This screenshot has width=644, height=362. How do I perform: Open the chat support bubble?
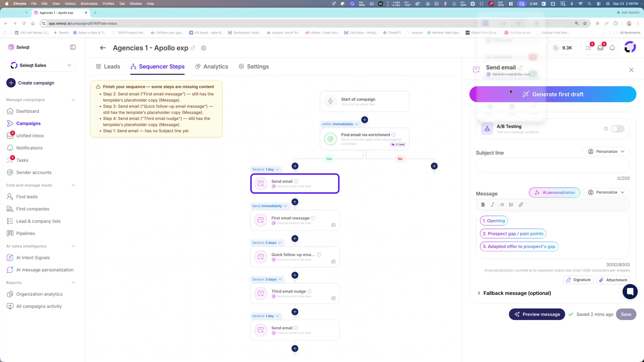coord(630,291)
